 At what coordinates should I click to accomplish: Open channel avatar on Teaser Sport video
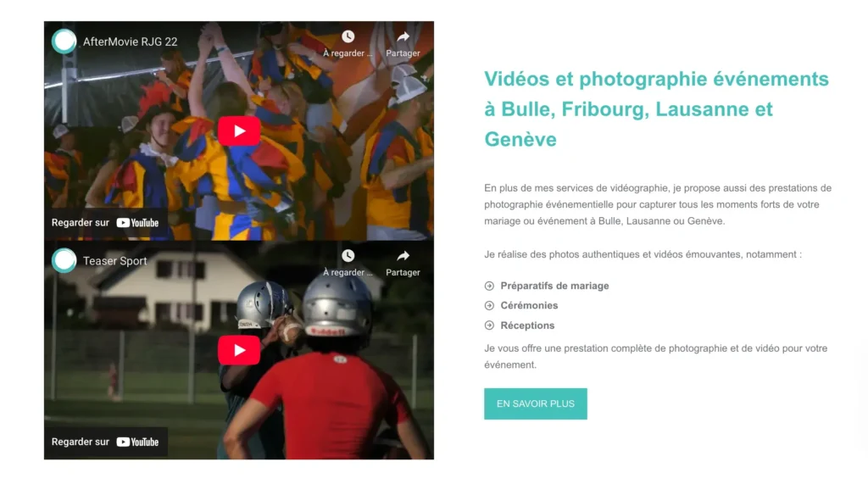[x=64, y=261]
